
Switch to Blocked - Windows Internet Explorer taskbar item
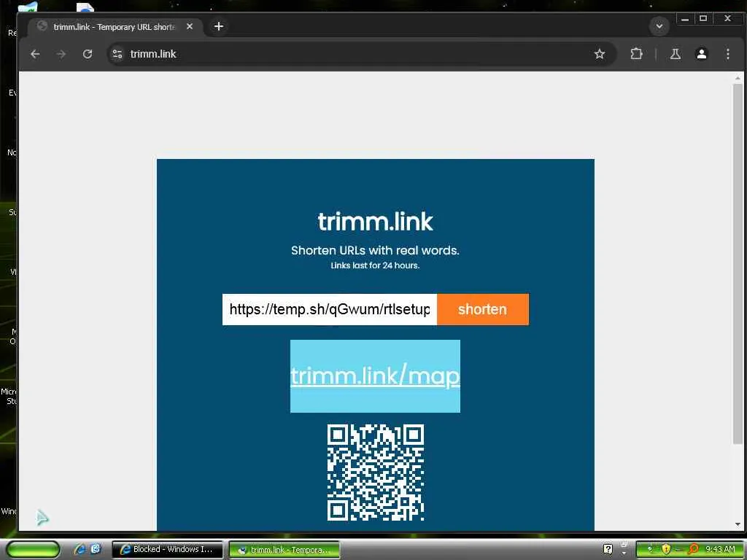tap(167, 550)
